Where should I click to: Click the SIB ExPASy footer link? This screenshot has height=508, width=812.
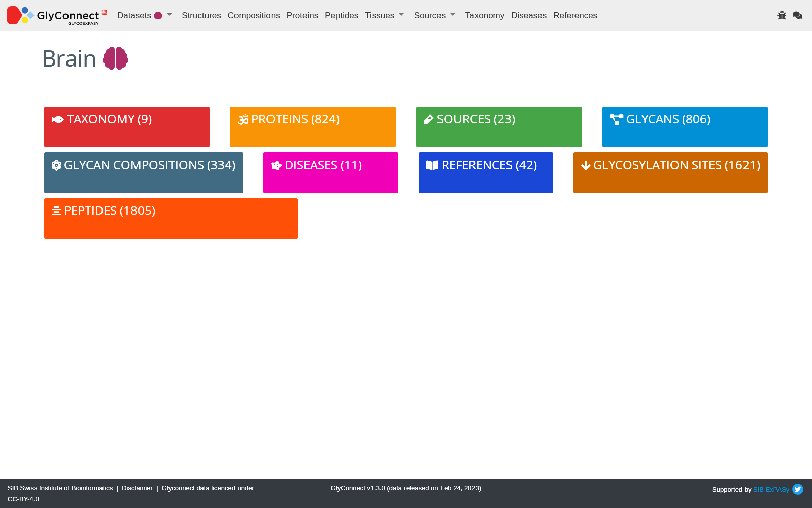pyautogui.click(x=771, y=490)
